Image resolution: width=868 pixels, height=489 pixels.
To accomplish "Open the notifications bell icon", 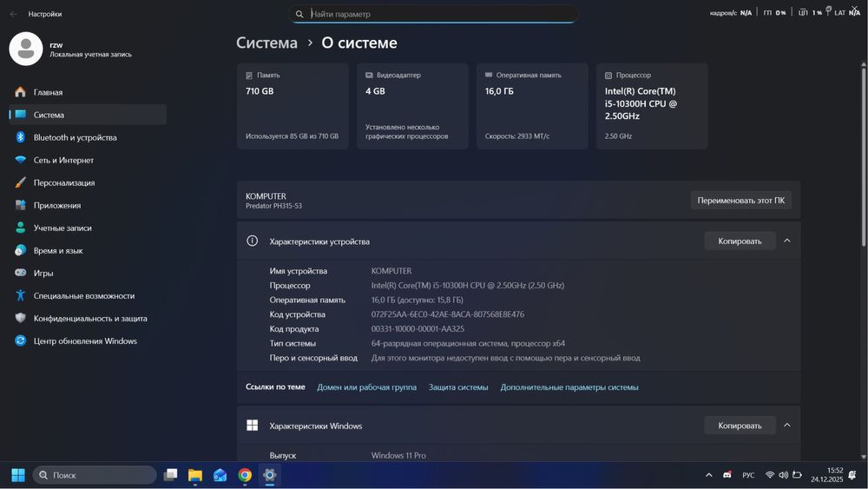I will tap(852, 475).
